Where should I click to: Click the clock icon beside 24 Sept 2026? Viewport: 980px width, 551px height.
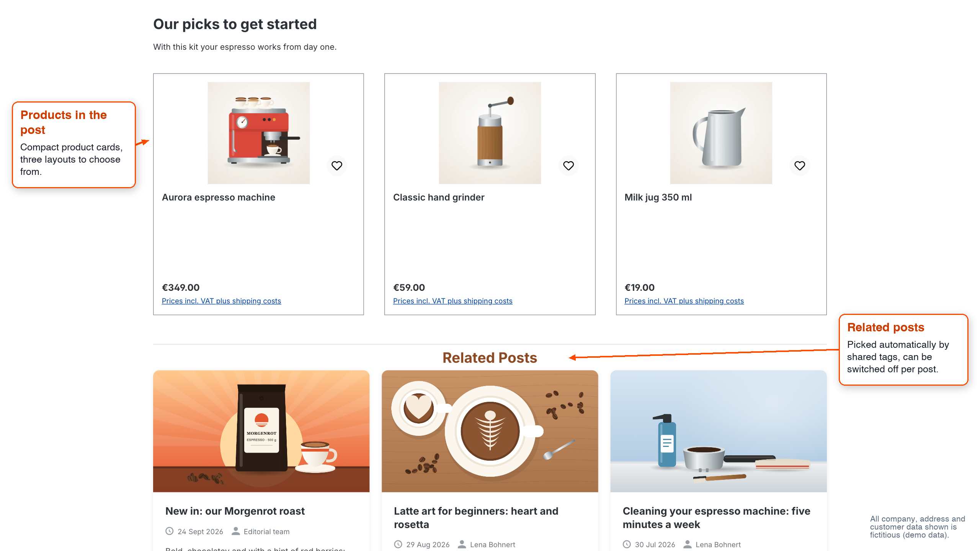[169, 531]
